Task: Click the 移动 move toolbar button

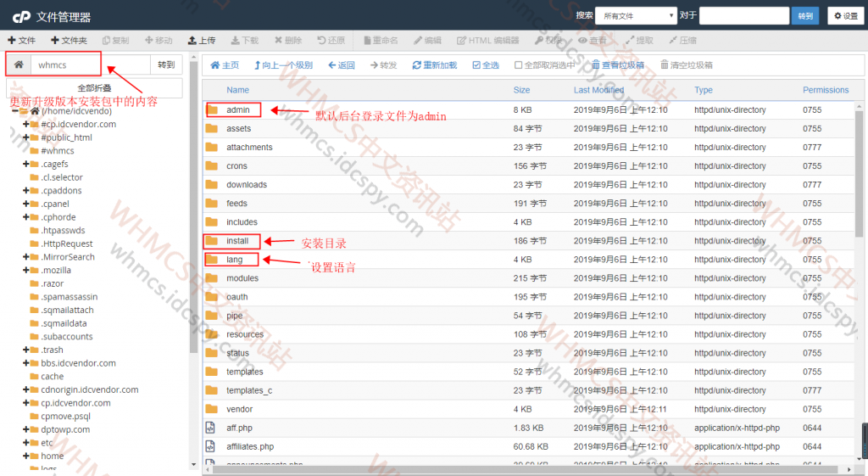Action: point(159,41)
